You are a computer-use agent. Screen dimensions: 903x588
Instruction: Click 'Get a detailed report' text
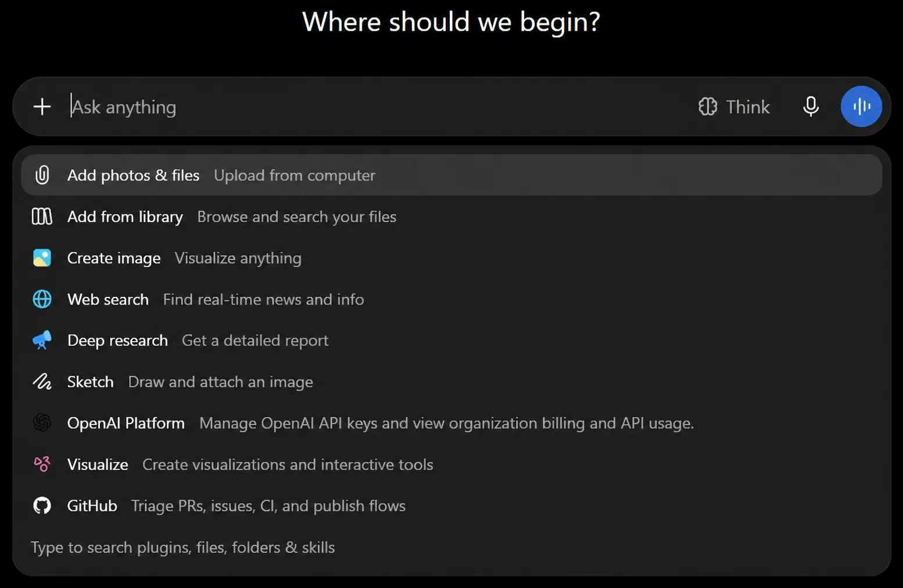coord(255,340)
